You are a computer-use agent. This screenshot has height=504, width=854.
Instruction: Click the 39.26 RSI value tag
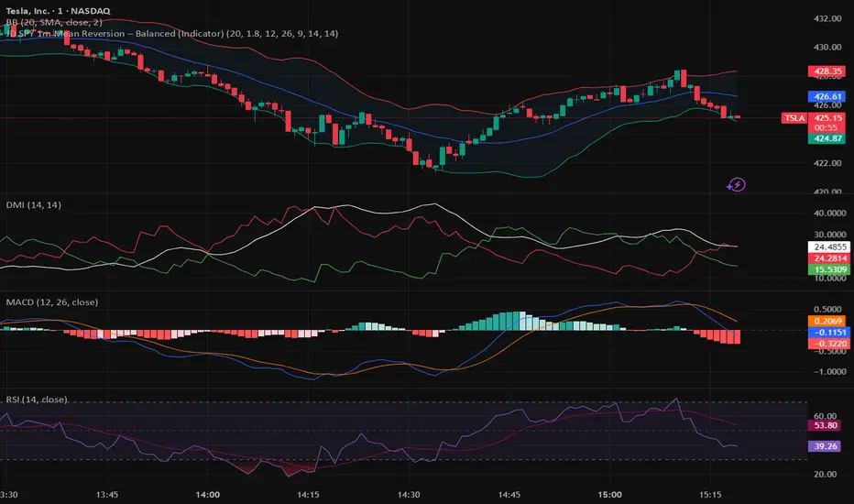[x=825, y=446]
